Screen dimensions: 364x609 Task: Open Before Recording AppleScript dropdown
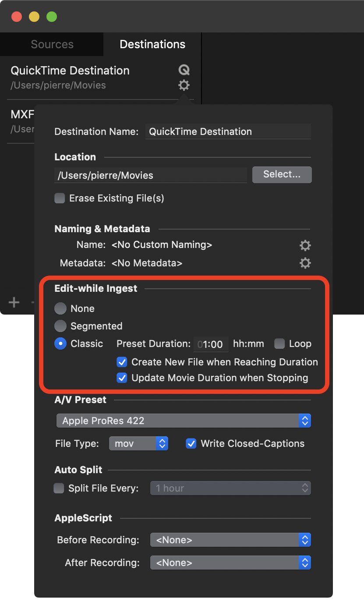pyautogui.click(x=230, y=540)
